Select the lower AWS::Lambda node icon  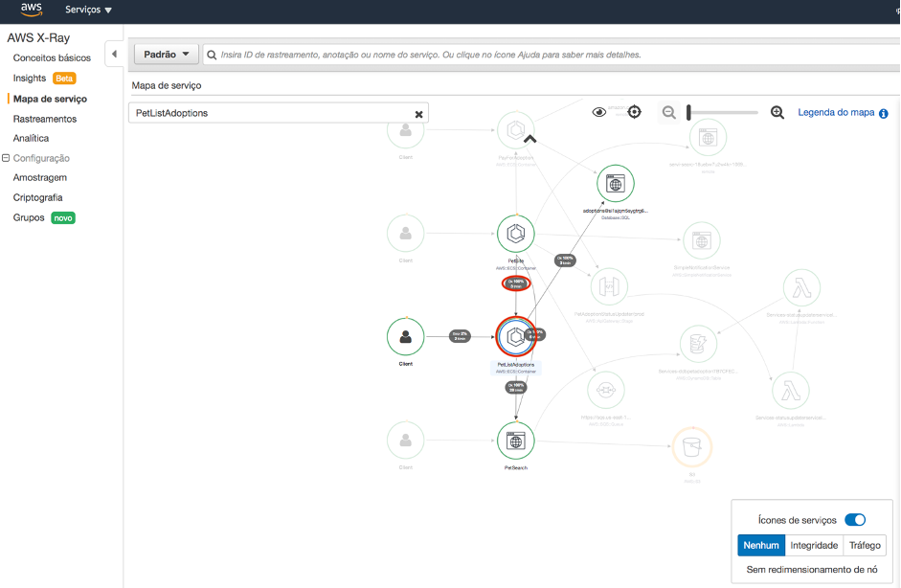(791, 392)
